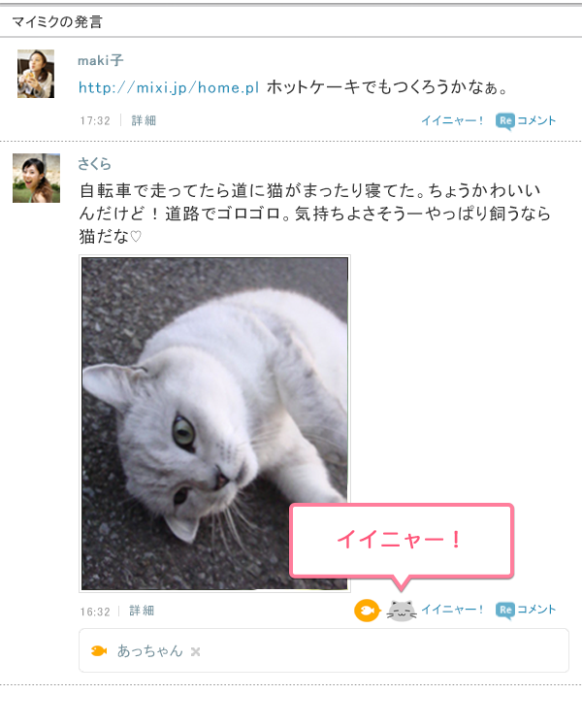Click the Re comment icon on さくら's post
Image resolution: width=582 pixels, height=728 pixels.
coord(505,611)
